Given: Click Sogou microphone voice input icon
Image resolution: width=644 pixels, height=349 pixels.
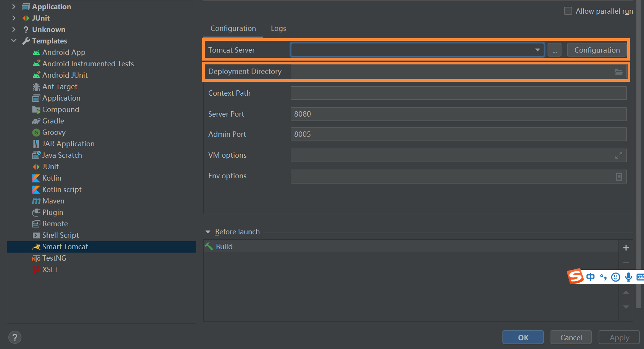Looking at the screenshot, I should [x=628, y=277].
